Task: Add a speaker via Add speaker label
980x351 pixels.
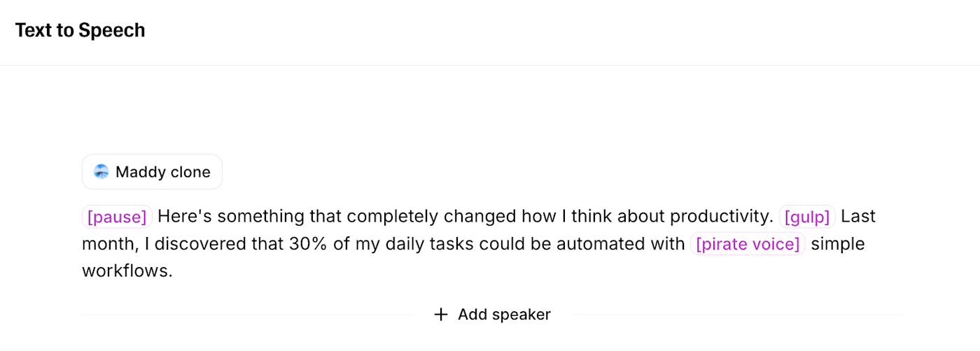Action: coord(504,315)
